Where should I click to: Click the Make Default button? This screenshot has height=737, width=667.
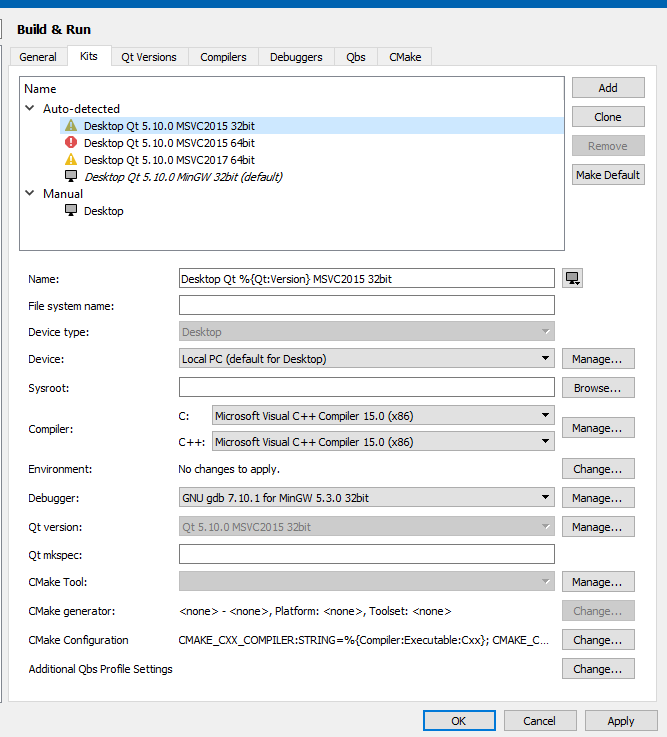point(608,175)
